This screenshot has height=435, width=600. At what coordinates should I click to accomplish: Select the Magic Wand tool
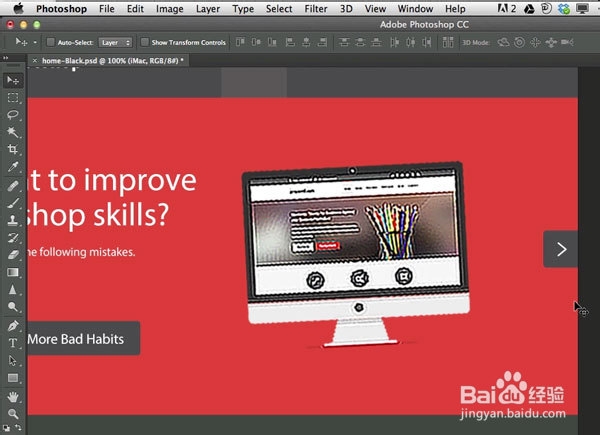pyautogui.click(x=13, y=132)
